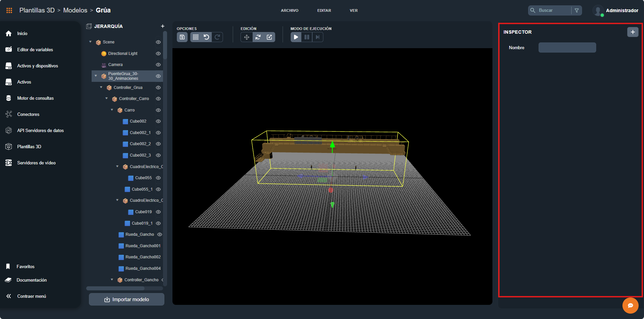
Task: Open the Ver menu
Action: (353, 10)
